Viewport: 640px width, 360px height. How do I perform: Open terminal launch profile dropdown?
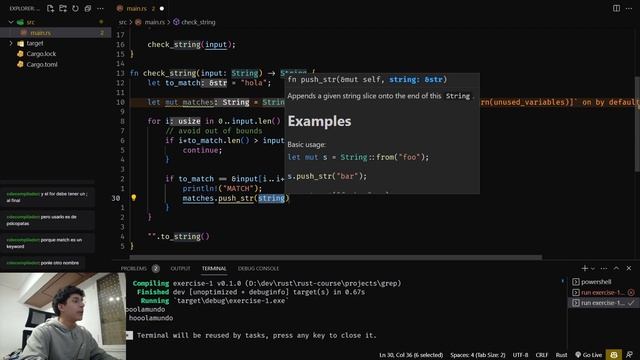tap(593, 268)
